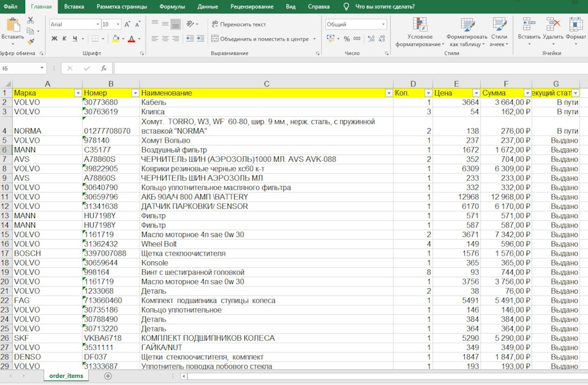Add a new sheet with the plus button
588x385 pixels.
(x=108, y=376)
